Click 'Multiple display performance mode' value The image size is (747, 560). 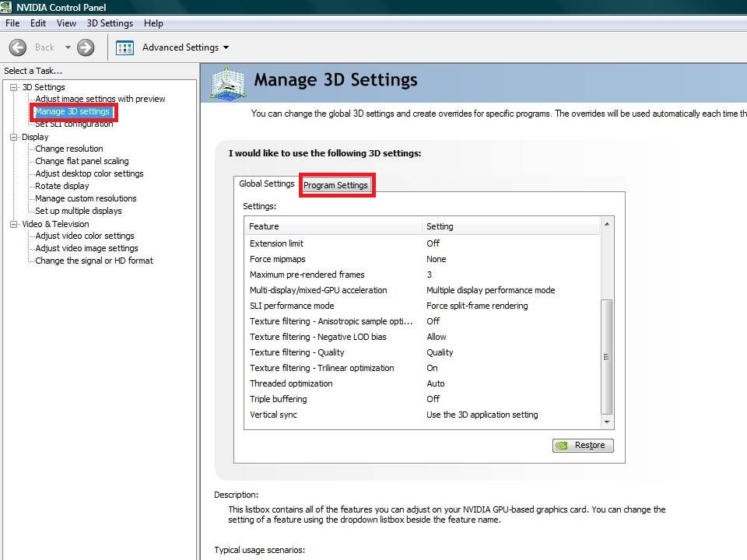click(491, 290)
